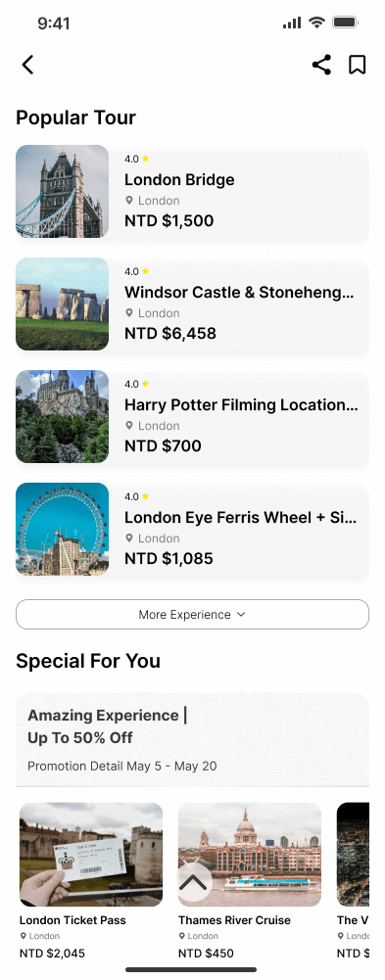Expand the More Experience dropdown

pos(192,615)
